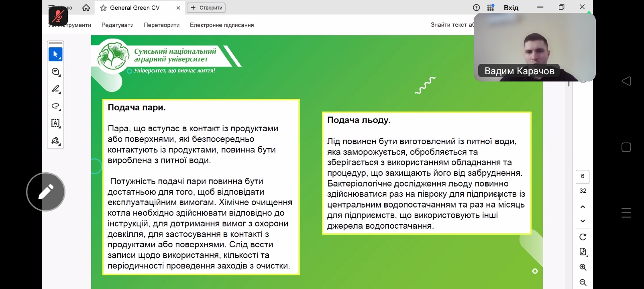Toggle the star on General Green CV tab

click(x=103, y=8)
